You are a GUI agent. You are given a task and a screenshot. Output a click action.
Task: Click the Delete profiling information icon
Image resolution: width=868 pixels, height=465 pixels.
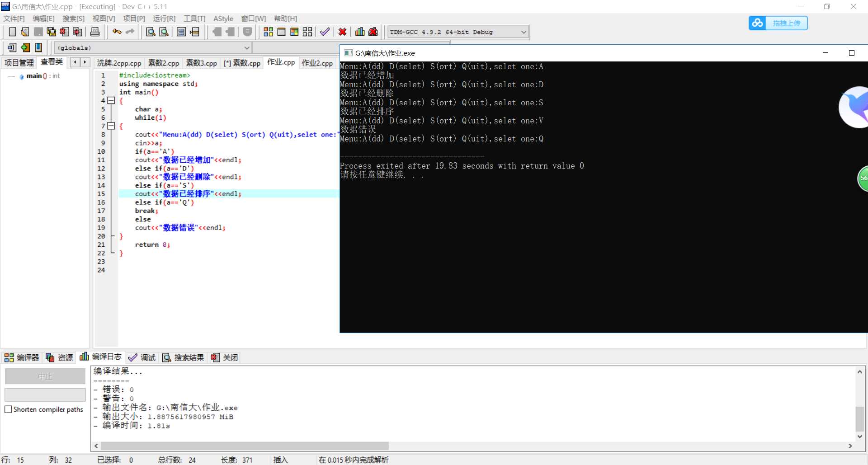[x=373, y=32]
